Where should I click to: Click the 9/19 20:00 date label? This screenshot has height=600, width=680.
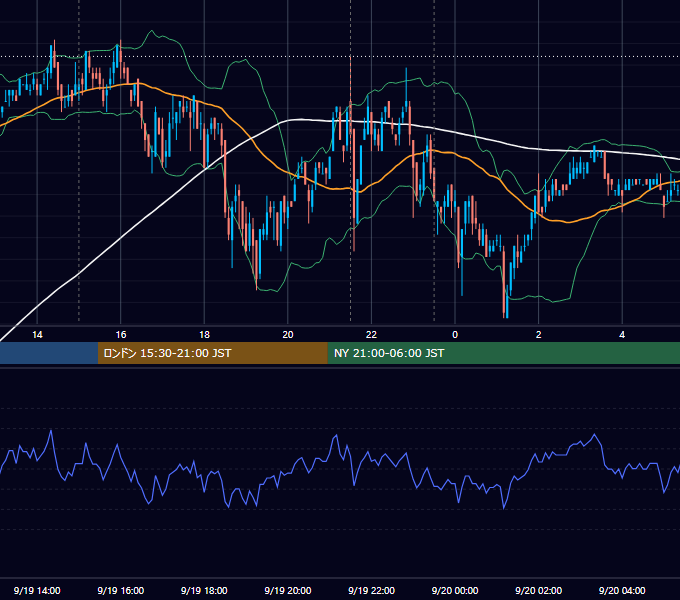tap(288, 590)
